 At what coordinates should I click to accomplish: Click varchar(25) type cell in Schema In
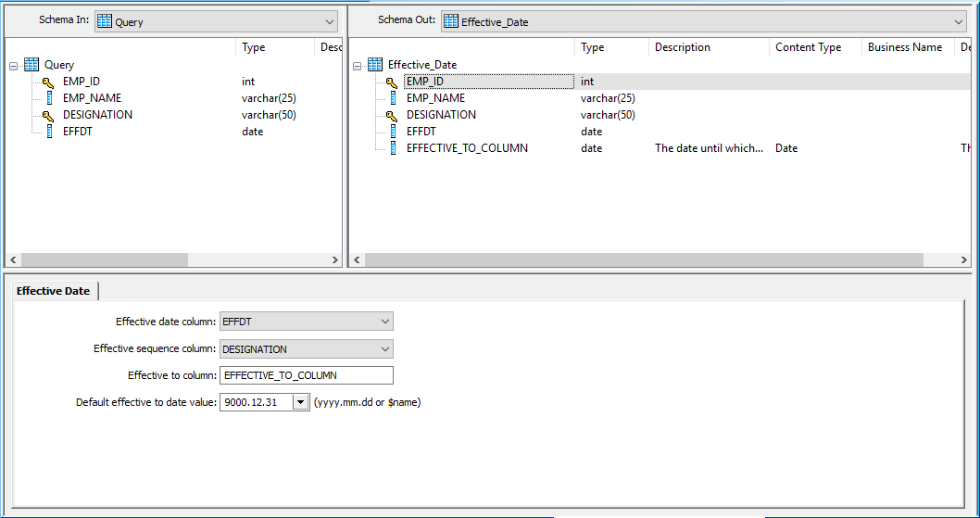pyautogui.click(x=269, y=98)
